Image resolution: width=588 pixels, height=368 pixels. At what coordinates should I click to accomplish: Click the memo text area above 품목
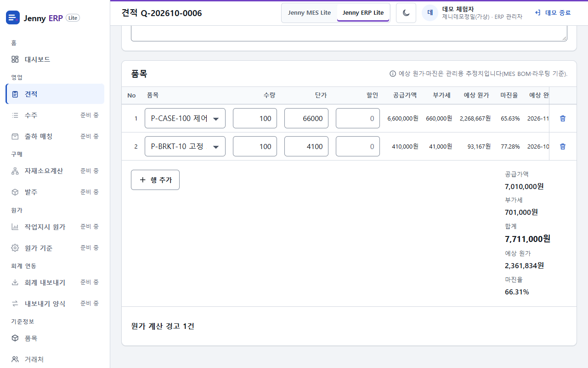pos(349,34)
